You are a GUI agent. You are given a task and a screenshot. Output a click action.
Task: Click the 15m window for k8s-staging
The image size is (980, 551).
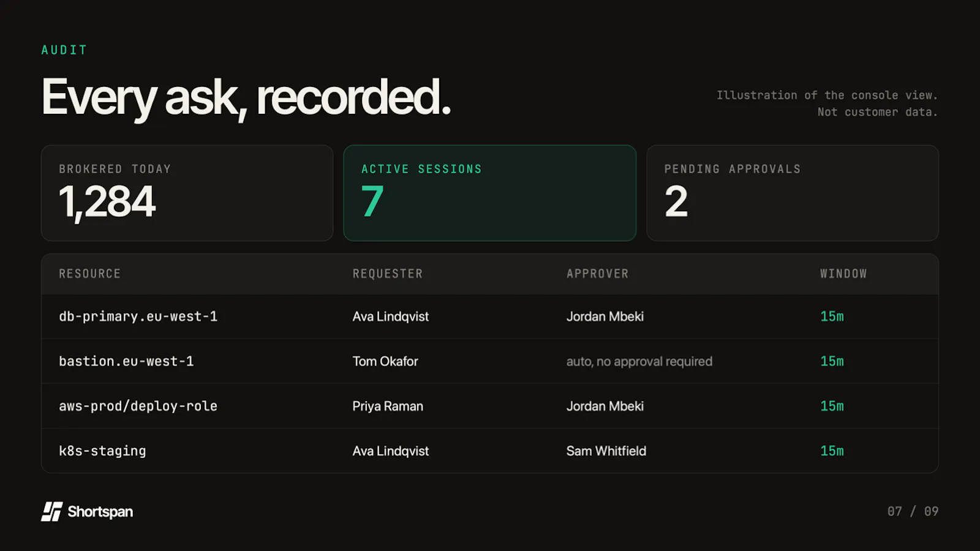tap(832, 451)
